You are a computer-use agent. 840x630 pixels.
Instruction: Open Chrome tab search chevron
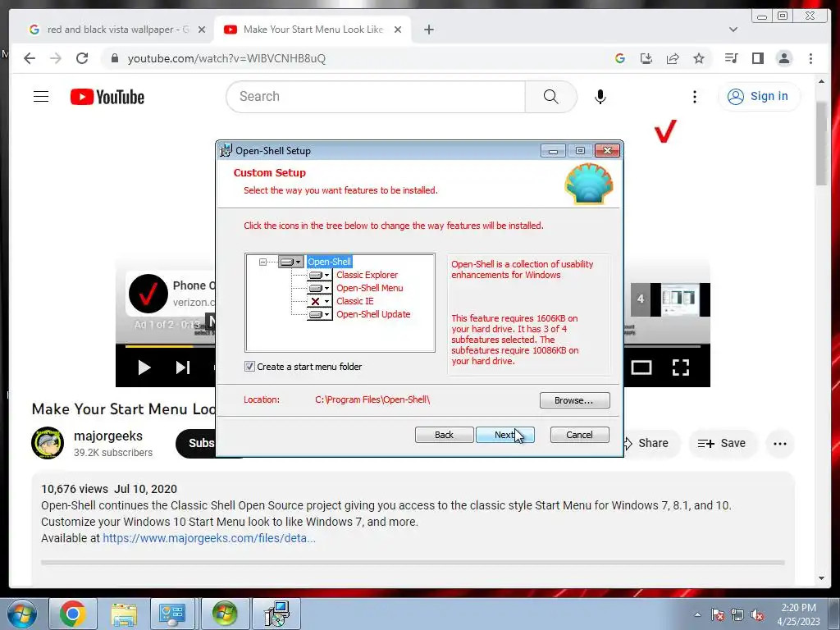coord(733,30)
